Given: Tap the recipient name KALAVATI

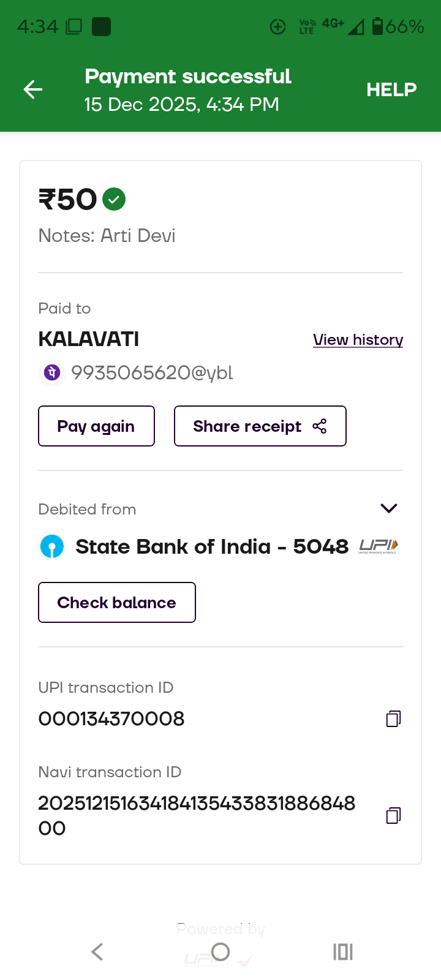Looking at the screenshot, I should (89, 339).
